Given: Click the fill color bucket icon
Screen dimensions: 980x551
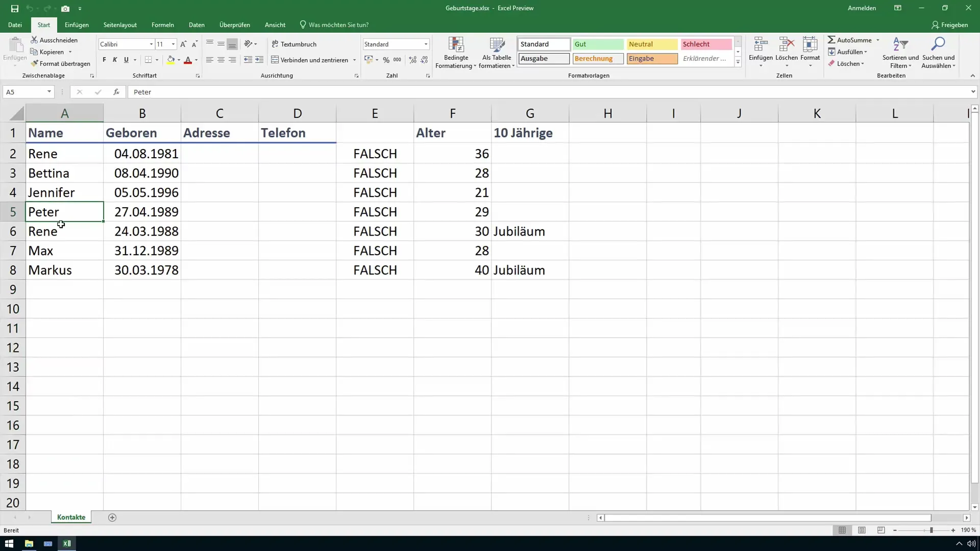Looking at the screenshot, I should coord(171,60).
